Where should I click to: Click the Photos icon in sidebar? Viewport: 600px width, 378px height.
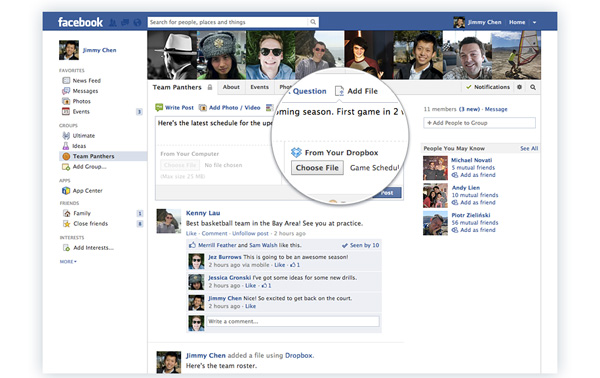(x=66, y=101)
